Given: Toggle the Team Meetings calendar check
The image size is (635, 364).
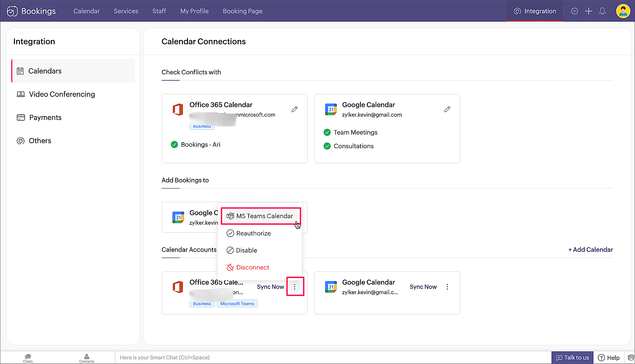Looking at the screenshot, I should (327, 132).
